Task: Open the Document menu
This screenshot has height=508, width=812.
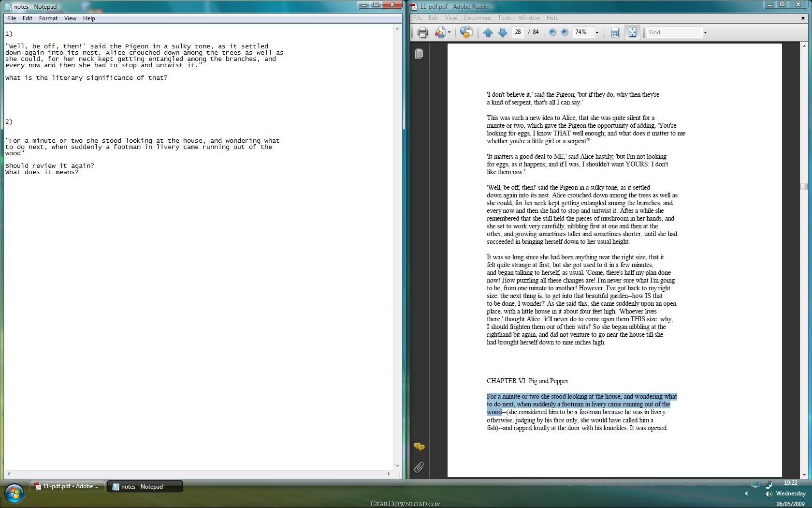Action: pos(477,18)
